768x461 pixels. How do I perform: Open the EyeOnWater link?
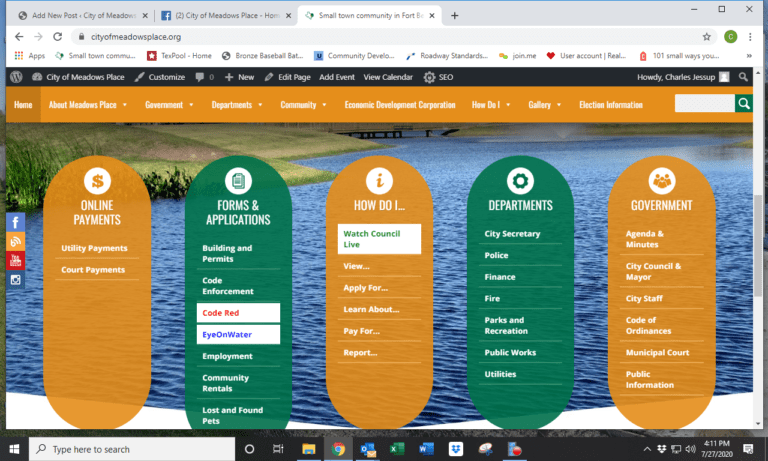(x=238, y=334)
